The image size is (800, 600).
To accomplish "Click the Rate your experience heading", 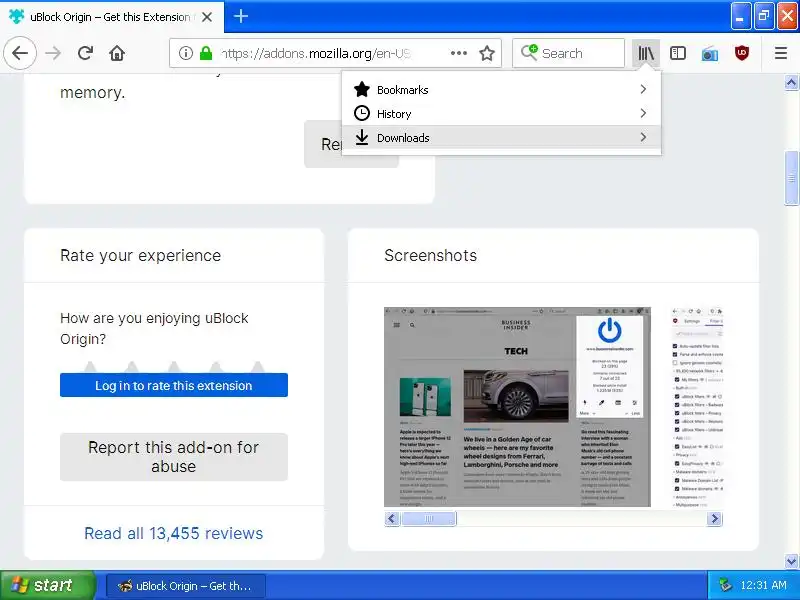I will coord(140,255).
